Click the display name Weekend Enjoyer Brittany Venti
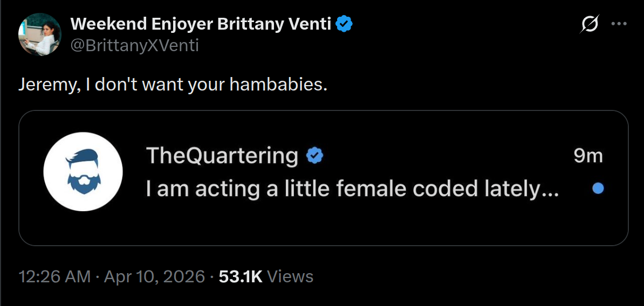 pos(201,25)
